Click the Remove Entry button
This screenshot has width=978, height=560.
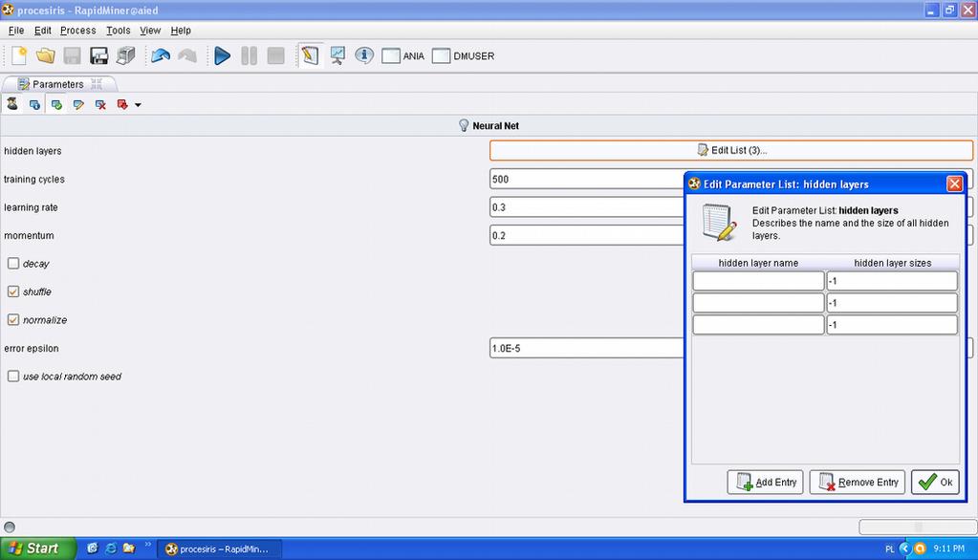click(858, 482)
